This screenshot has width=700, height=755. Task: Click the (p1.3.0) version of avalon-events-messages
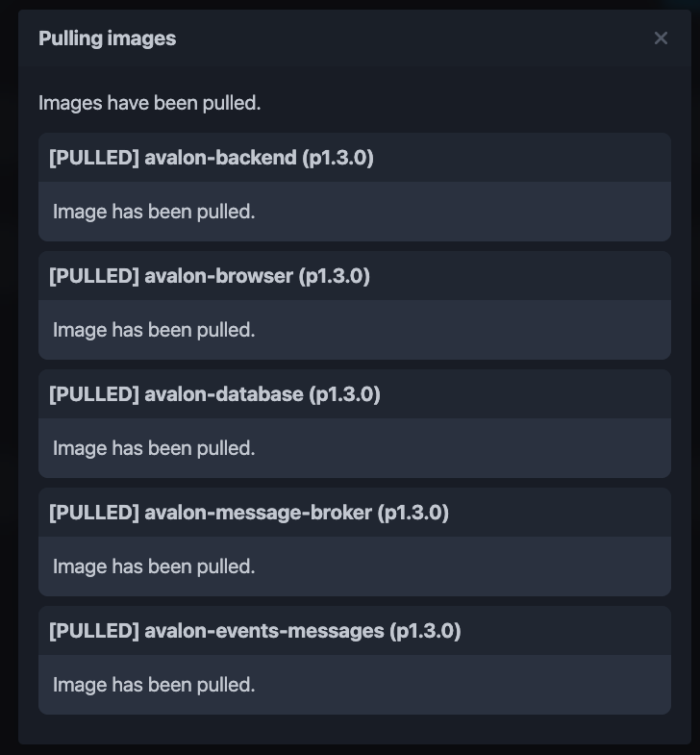425,631
